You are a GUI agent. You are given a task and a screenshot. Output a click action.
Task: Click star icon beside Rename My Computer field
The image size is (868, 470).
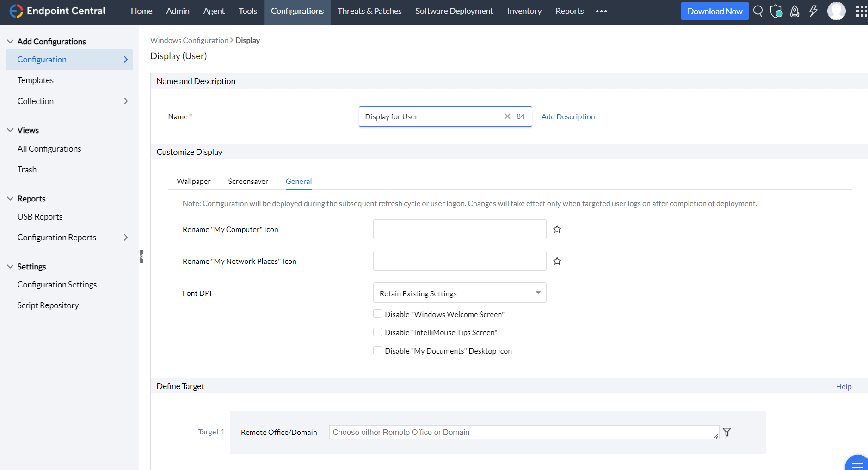coord(557,229)
